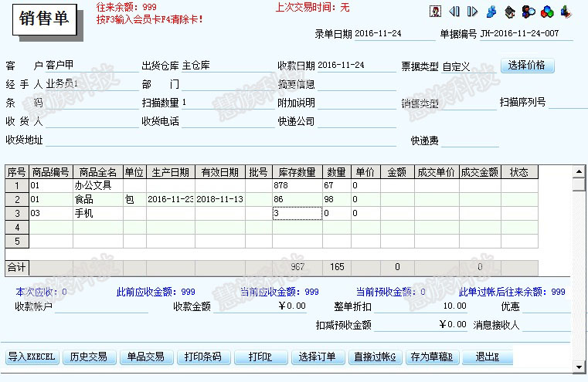Click the 单位 cell showing 包
This screenshot has width=588, height=382.
(x=134, y=200)
